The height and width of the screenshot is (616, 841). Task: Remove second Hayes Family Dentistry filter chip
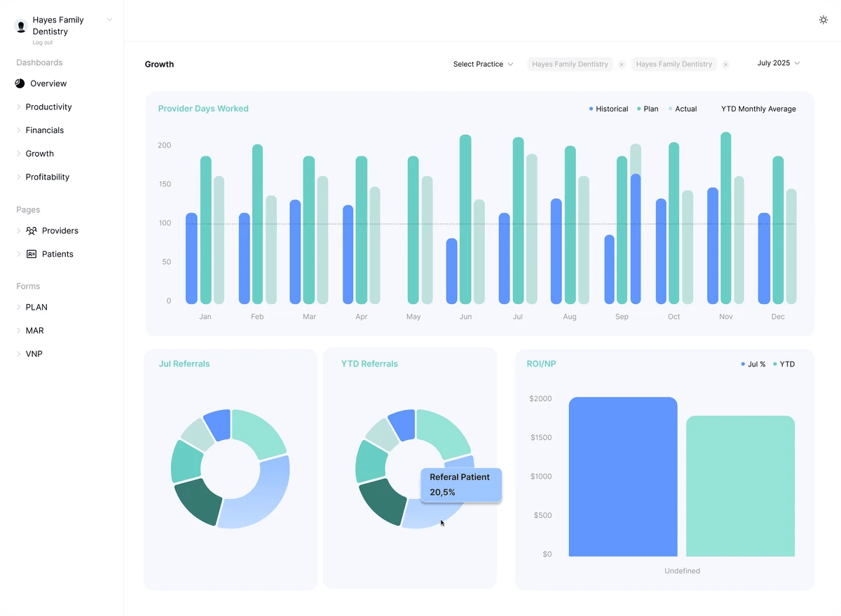pos(725,64)
